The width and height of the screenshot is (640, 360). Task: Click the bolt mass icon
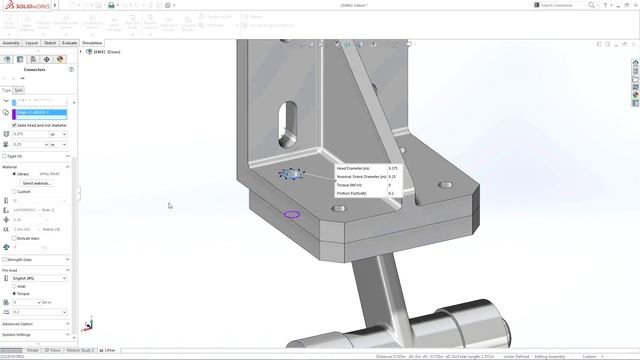click(6, 247)
